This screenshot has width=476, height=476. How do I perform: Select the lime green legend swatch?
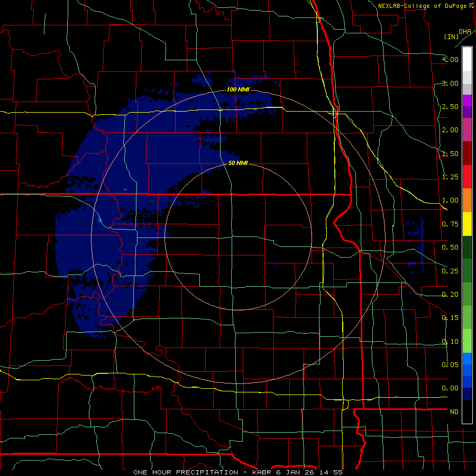(467, 341)
